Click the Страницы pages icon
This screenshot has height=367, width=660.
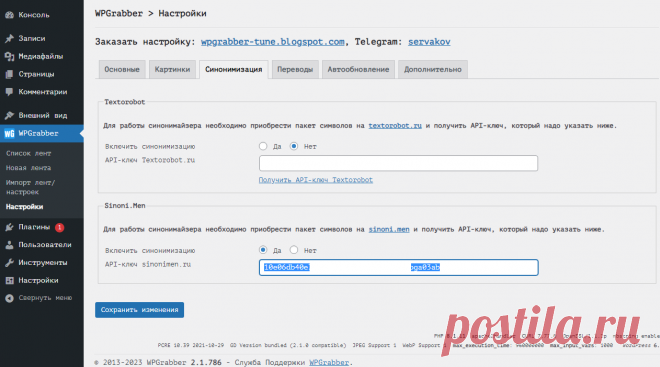9,74
